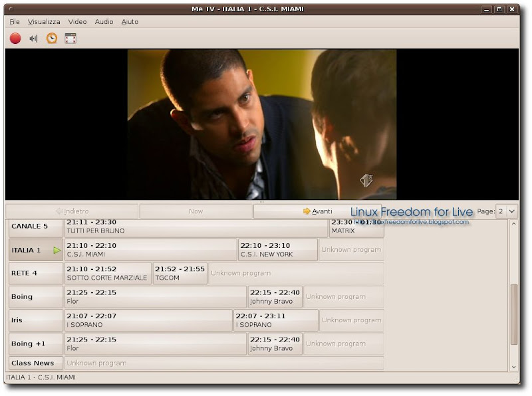Switch to the Boing channel
Image resolution: width=532 pixels, height=396 pixels.
(36, 296)
